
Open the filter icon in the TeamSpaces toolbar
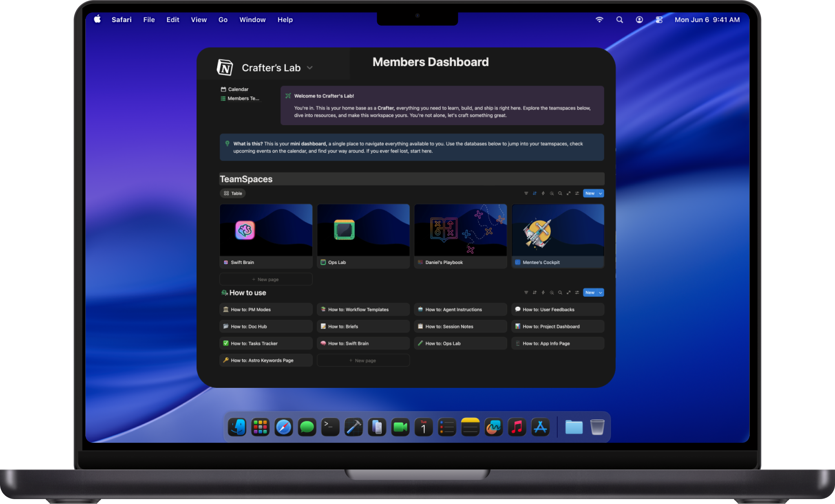point(526,194)
